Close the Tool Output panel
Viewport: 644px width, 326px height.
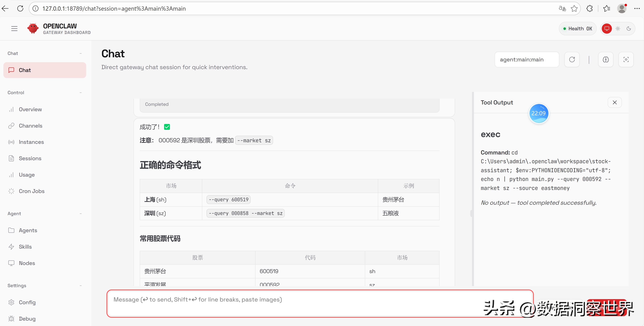pyautogui.click(x=614, y=102)
